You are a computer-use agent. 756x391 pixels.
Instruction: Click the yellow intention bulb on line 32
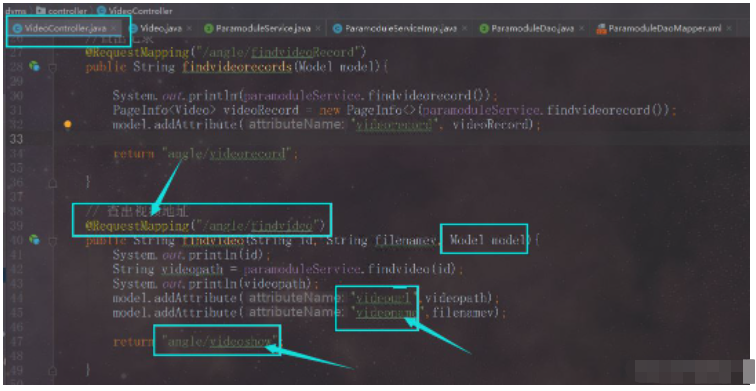coord(68,124)
